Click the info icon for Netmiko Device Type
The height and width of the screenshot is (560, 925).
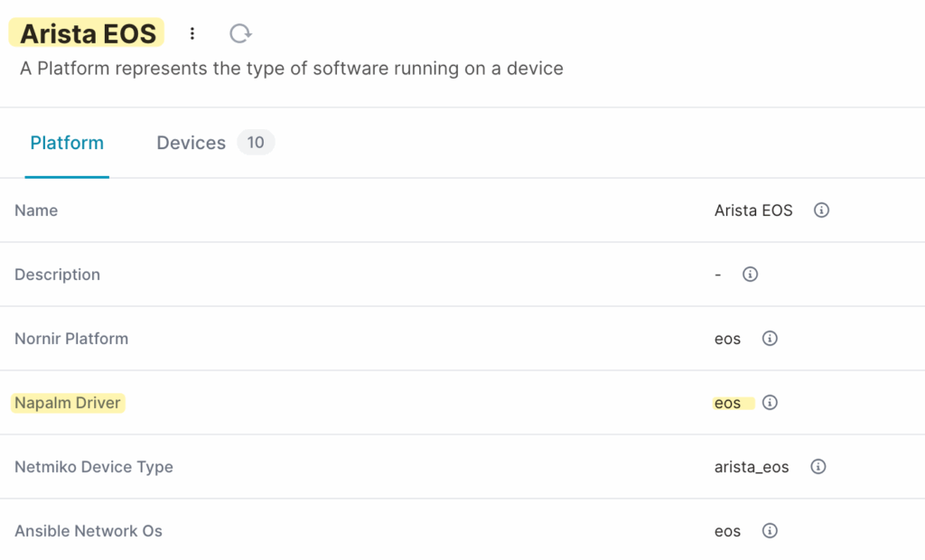(x=818, y=467)
